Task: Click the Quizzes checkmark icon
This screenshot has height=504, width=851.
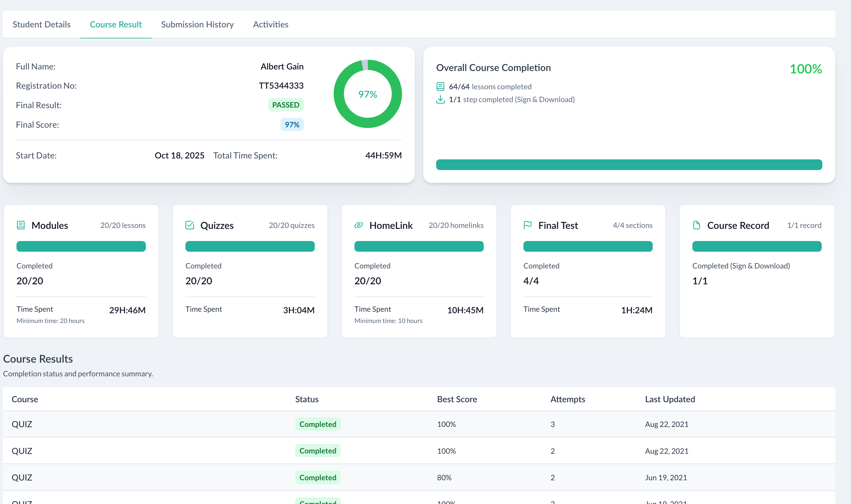Action: 190,225
